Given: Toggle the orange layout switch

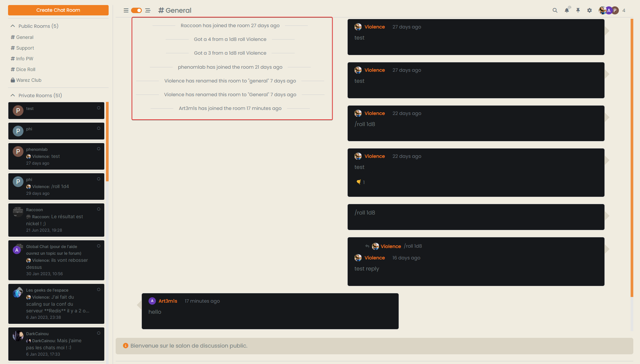Looking at the screenshot, I should coord(136,10).
